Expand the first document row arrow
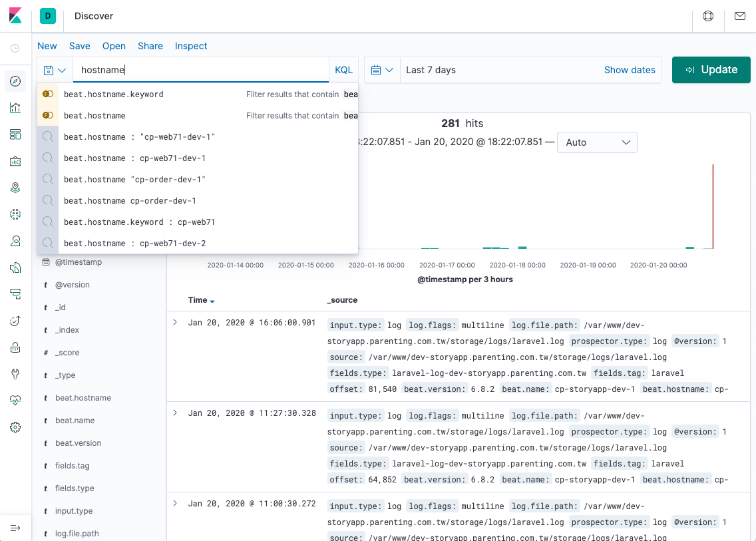 (x=175, y=321)
